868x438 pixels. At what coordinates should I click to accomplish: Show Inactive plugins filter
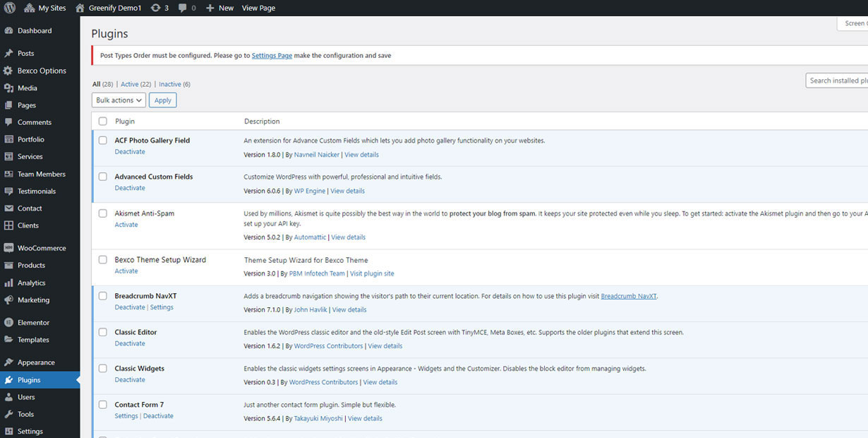170,84
